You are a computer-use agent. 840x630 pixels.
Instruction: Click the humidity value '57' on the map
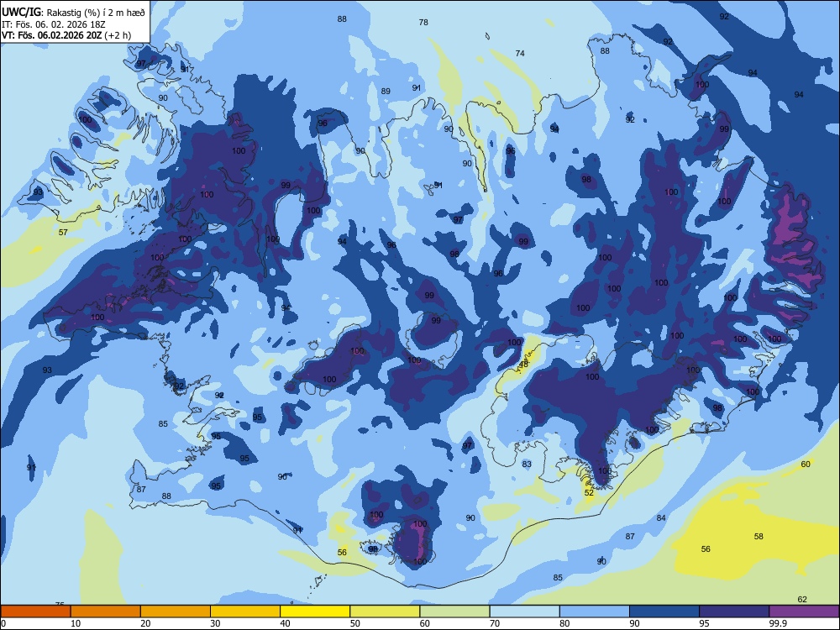point(63,232)
